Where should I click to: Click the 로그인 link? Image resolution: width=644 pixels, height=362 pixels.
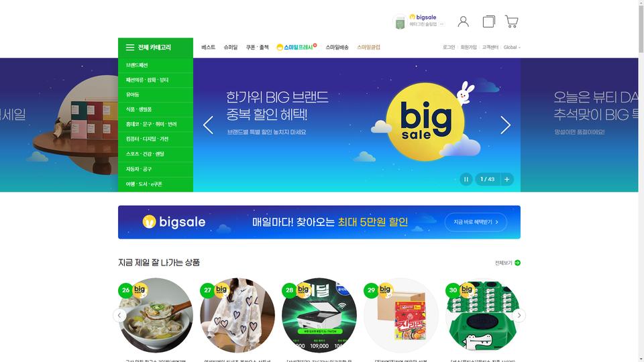point(449,48)
